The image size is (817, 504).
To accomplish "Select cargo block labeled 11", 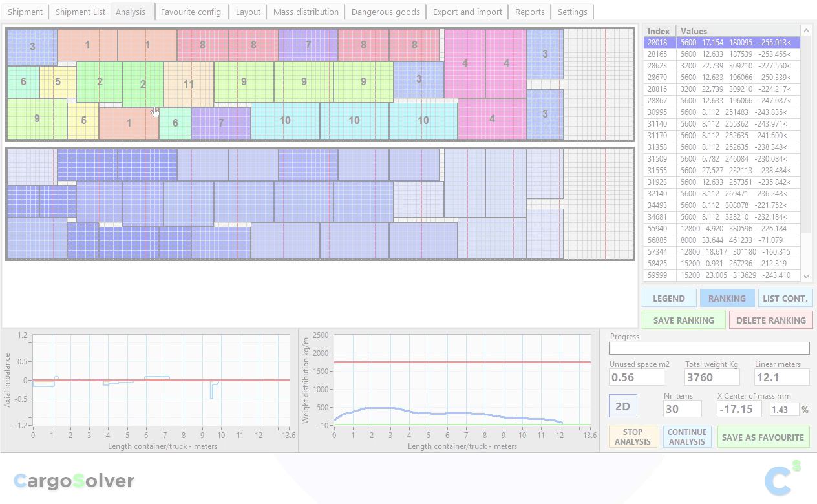I will [188, 84].
